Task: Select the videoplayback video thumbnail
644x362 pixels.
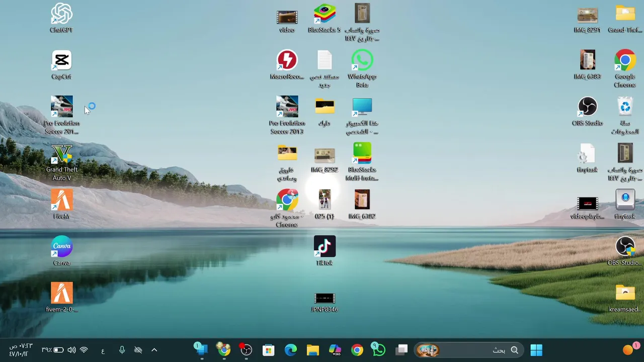Action: [587, 205]
